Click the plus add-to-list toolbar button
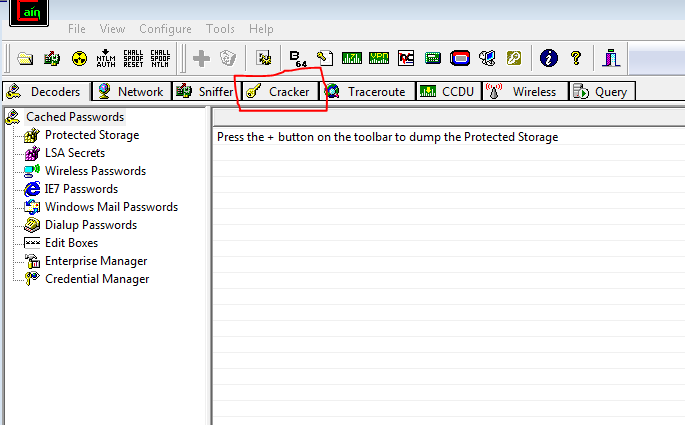685x425 pixels. click(x=201, y=58)
